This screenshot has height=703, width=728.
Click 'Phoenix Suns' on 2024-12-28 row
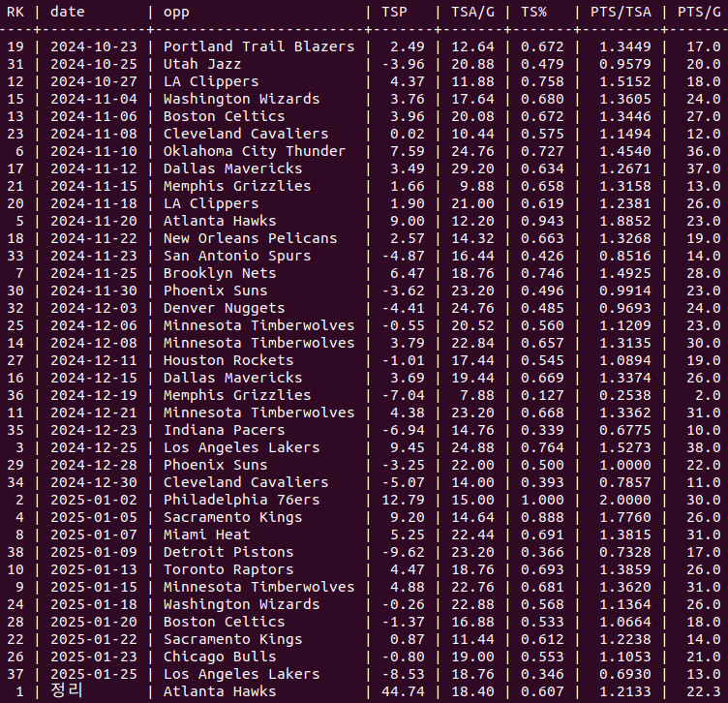pyautogui.click(x=215, y=465)
